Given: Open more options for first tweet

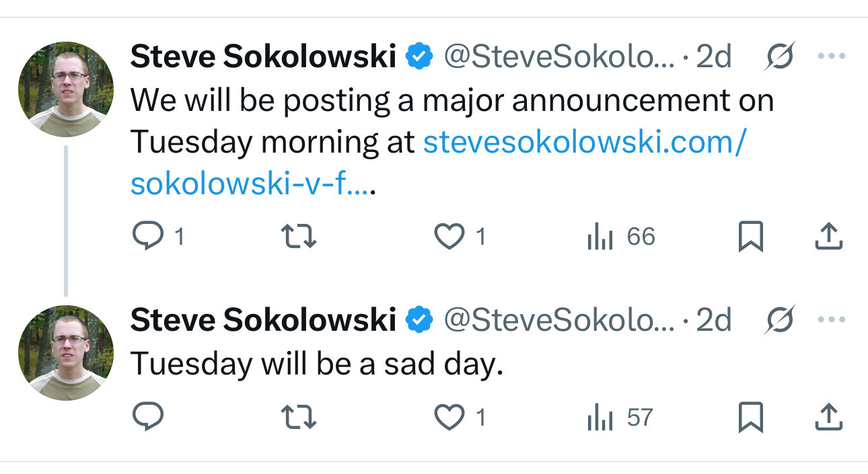Looking at the screenshot, I should point(831,56).
